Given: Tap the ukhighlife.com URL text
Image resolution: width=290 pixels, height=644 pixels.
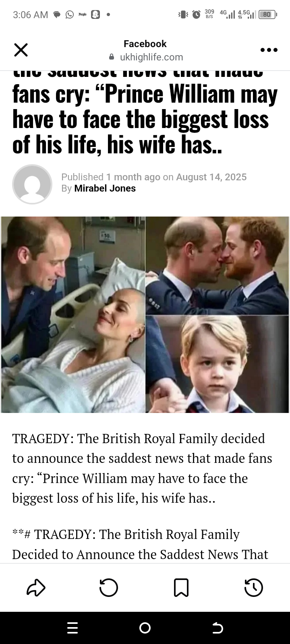Looking at the screenshot, I should tap(151, 57).
